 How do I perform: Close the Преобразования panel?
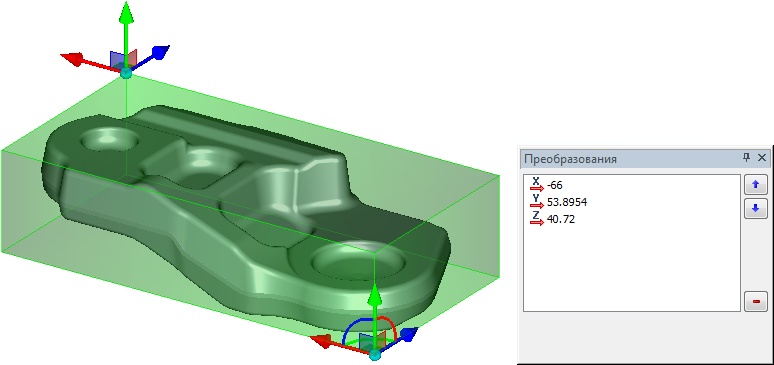tap(762, 158)
